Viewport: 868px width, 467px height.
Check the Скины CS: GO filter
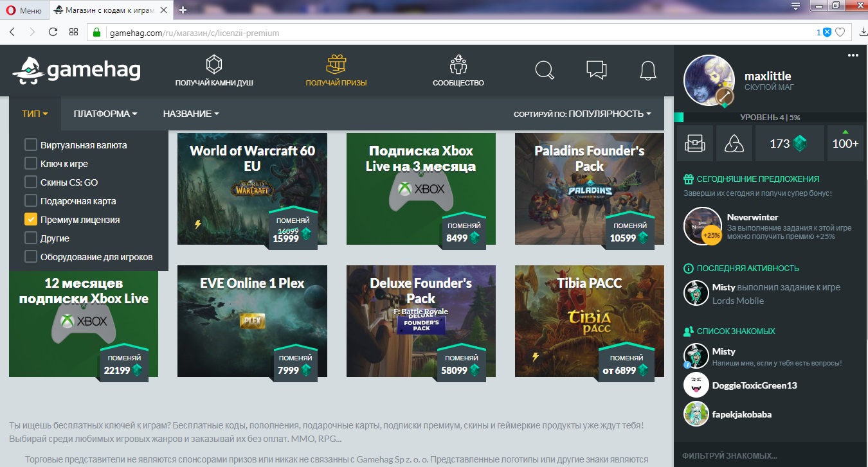(x=30, y=182)
